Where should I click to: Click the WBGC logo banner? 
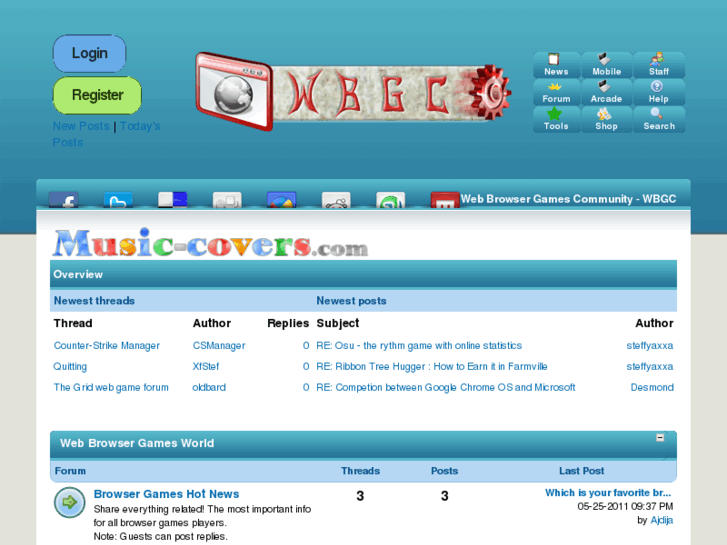(353, 92)
